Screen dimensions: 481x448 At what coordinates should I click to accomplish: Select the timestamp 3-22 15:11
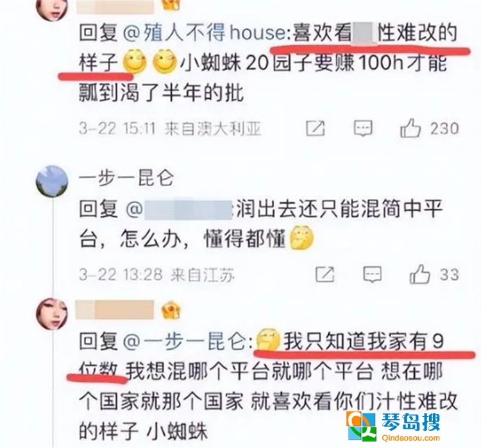pyautogui.click(x=118, y=128)
